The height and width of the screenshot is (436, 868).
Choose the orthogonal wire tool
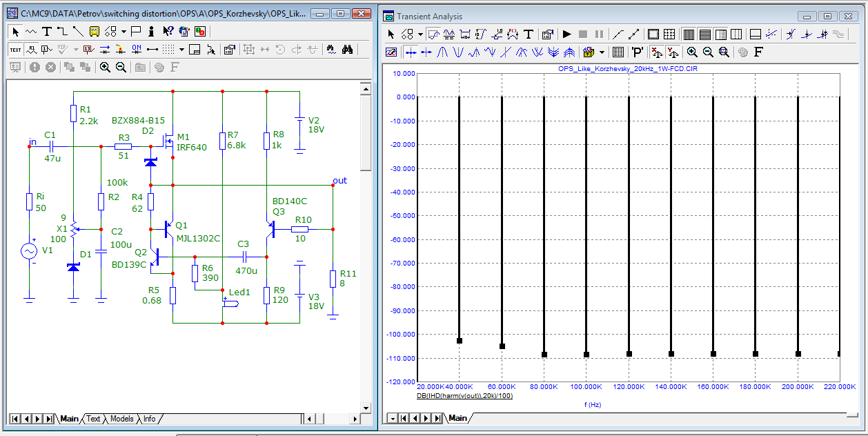click(63, 32)
